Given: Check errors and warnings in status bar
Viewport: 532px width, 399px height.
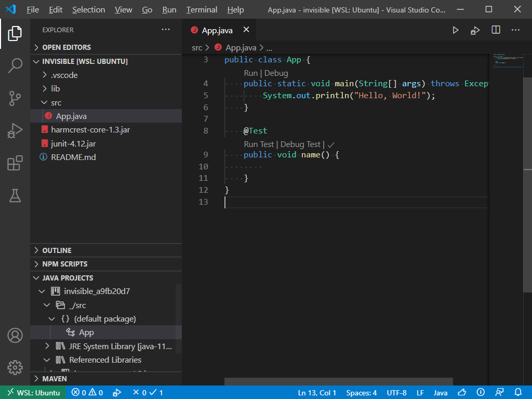Looking at the screenshot, I should click(x=87, y=392).
